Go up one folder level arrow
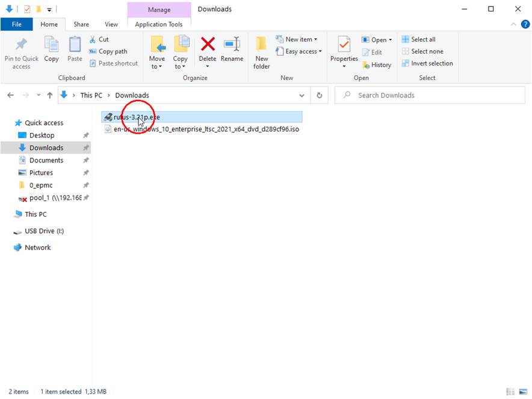Image resolution: width=532 pixels, height=399 pixels. click(51, 95)
